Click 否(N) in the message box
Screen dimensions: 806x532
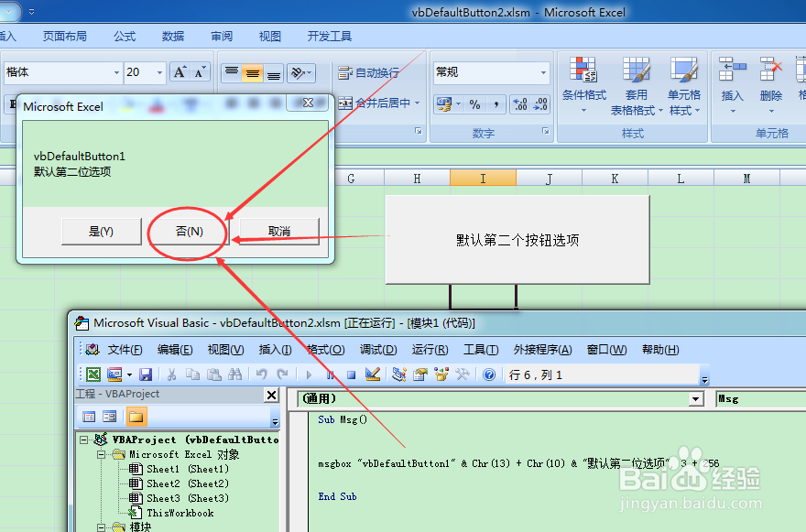click(190, 232)
